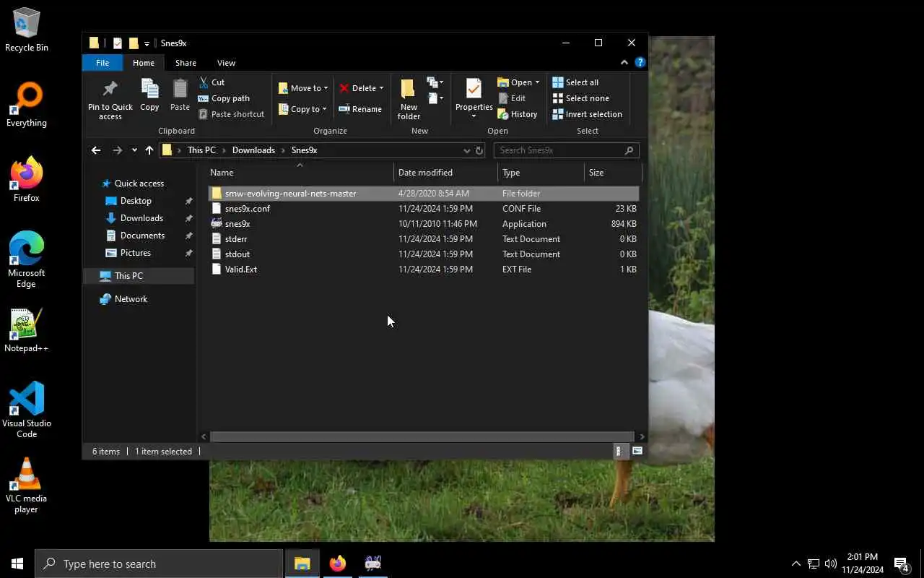Go back with the left arrow
This screenshot has width=924, height=578.
pos(96,150)
